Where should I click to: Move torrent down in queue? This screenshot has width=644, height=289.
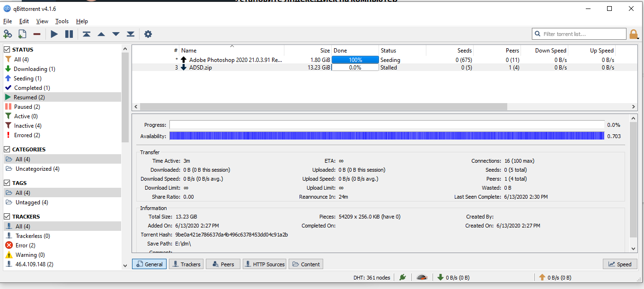pos(115,34)
